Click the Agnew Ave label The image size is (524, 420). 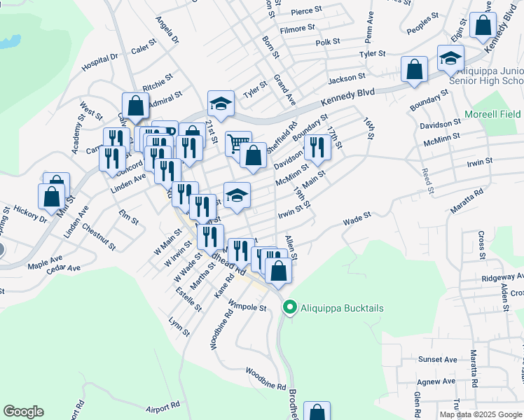(436, 381)
